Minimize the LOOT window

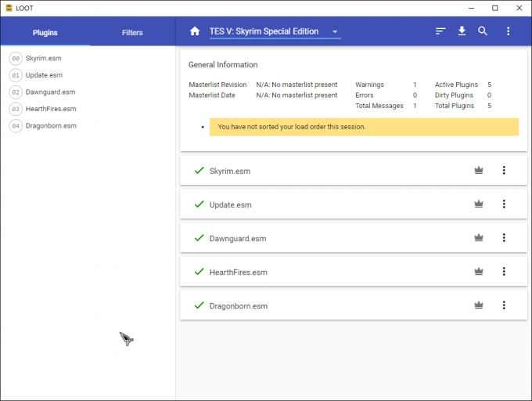point(471,8)
